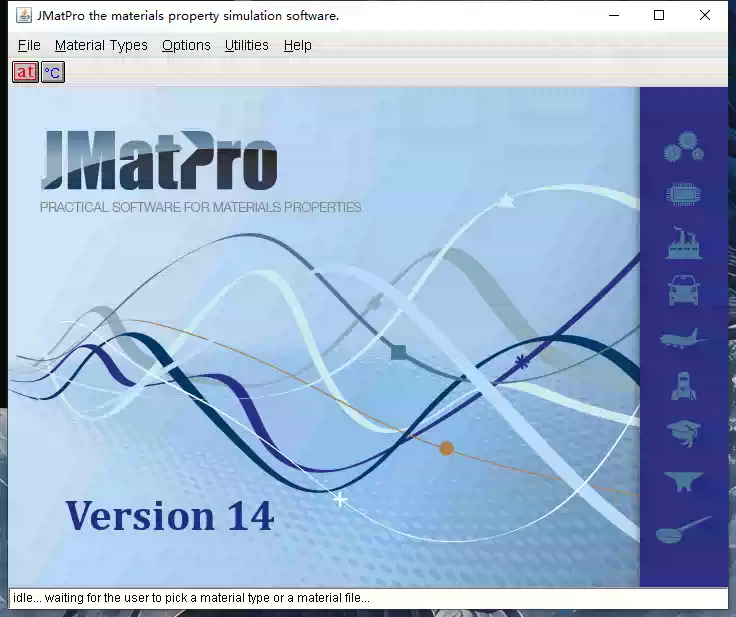Click the Version 14 text
This screenshot has width=736, height=617.
pyautogui.click(x=169, y=516)
